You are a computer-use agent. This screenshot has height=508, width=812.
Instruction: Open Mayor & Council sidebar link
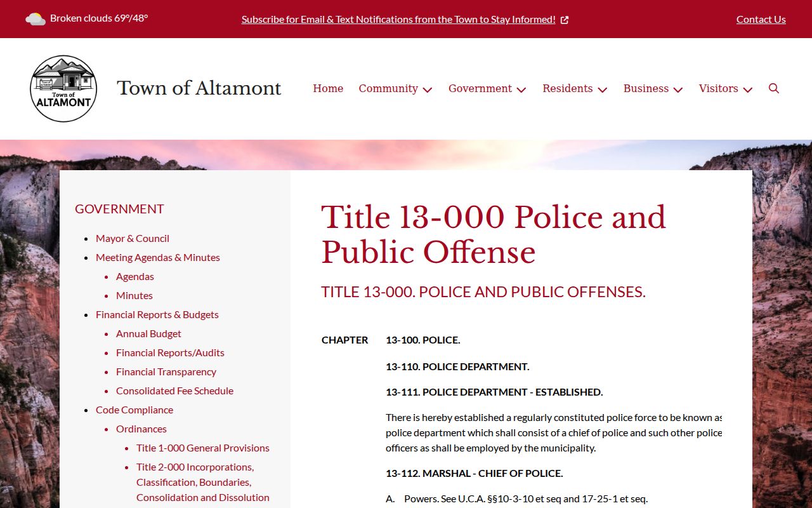click(x=133, y=238)
